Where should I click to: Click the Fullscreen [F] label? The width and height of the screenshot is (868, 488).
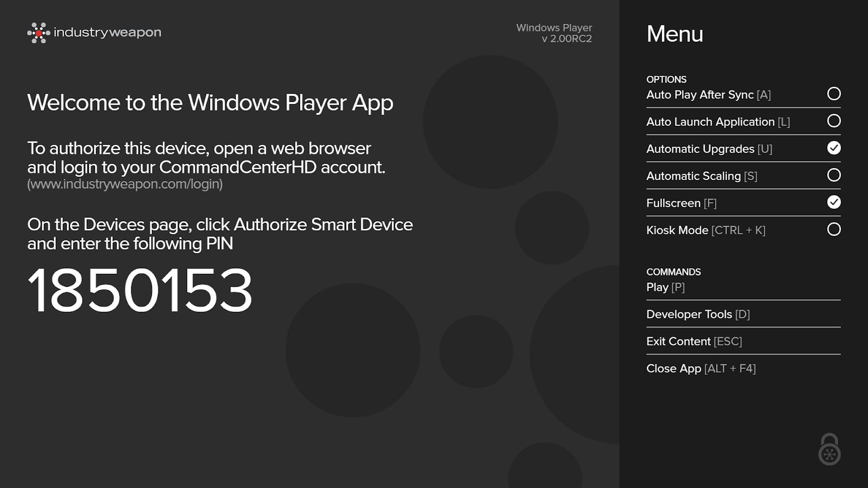click(x=681, y=203)
